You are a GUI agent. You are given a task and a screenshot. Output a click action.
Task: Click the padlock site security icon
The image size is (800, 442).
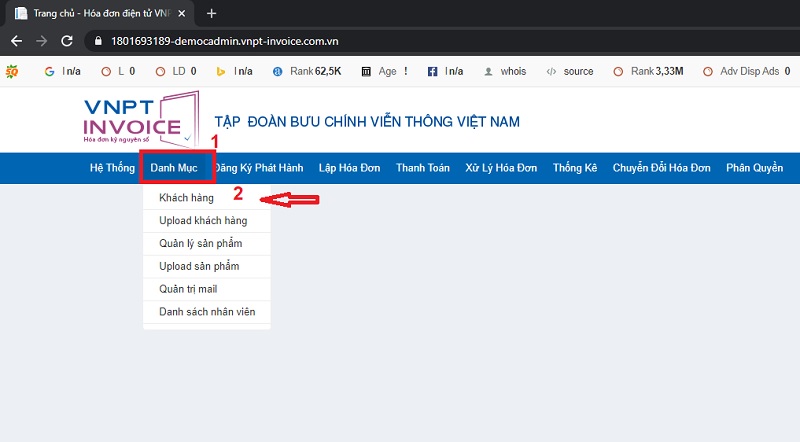tap(98, 41)
